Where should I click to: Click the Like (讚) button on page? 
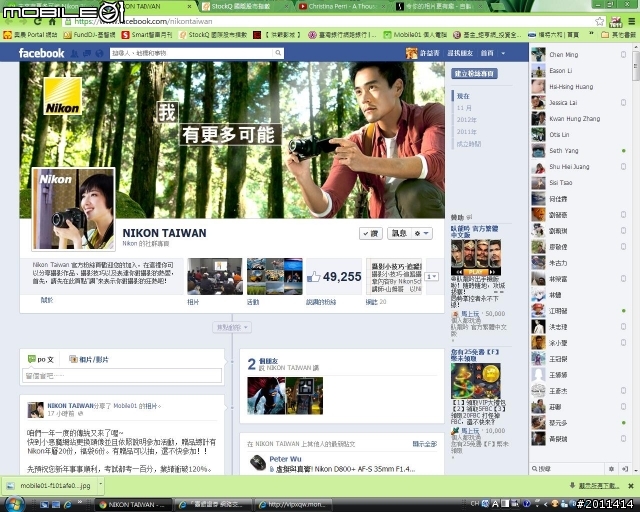click(371, 234)
